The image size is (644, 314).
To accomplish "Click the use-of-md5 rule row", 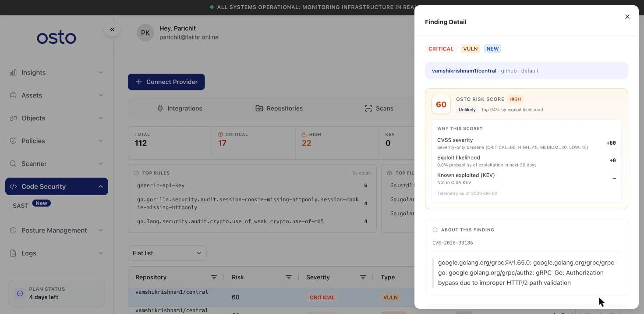I will [252, 221].
